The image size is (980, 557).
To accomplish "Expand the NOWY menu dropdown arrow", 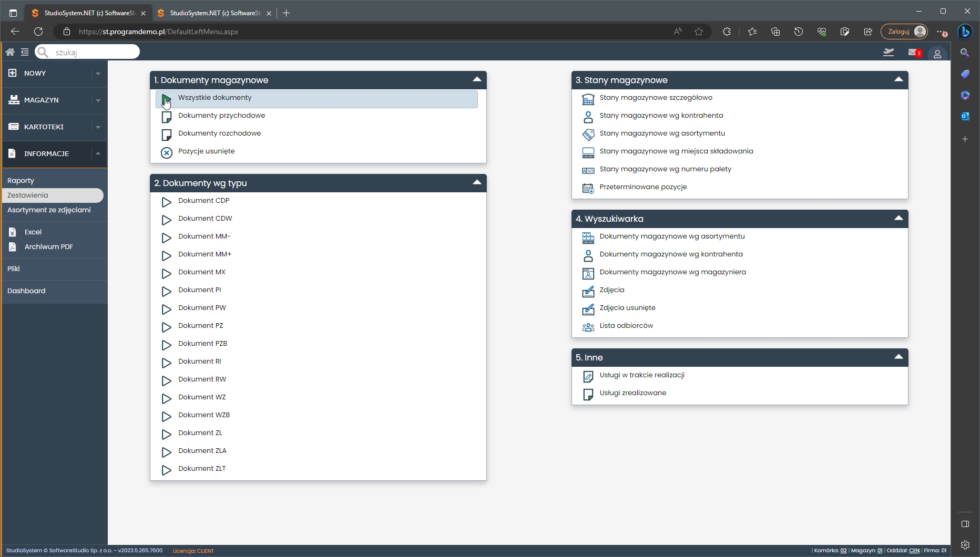I will tap(98, 74).
